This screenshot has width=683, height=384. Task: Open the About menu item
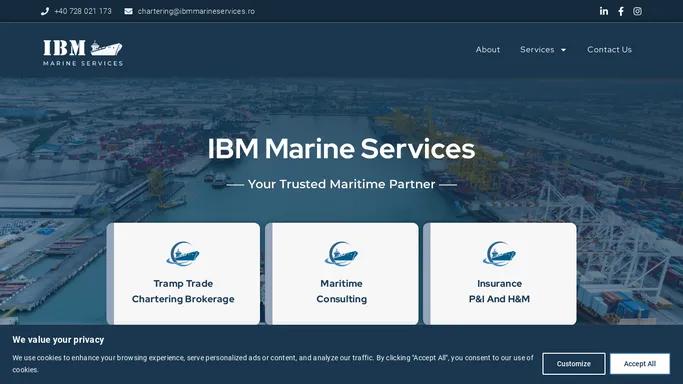point(488,50)
